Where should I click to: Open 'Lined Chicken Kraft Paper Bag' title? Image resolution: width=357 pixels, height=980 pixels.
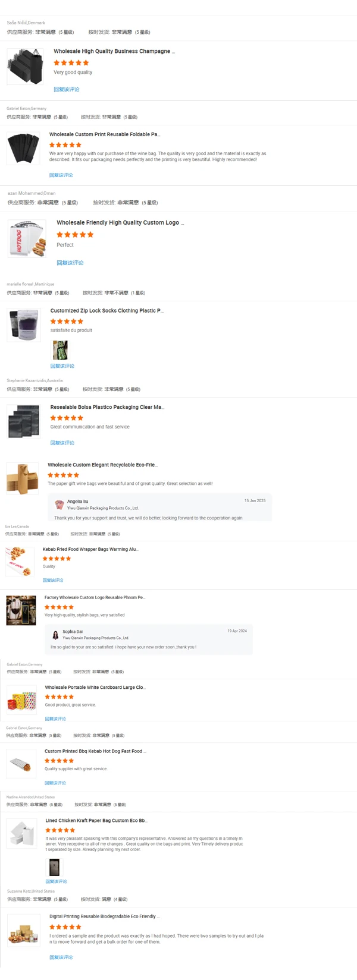tap(96, 821)
